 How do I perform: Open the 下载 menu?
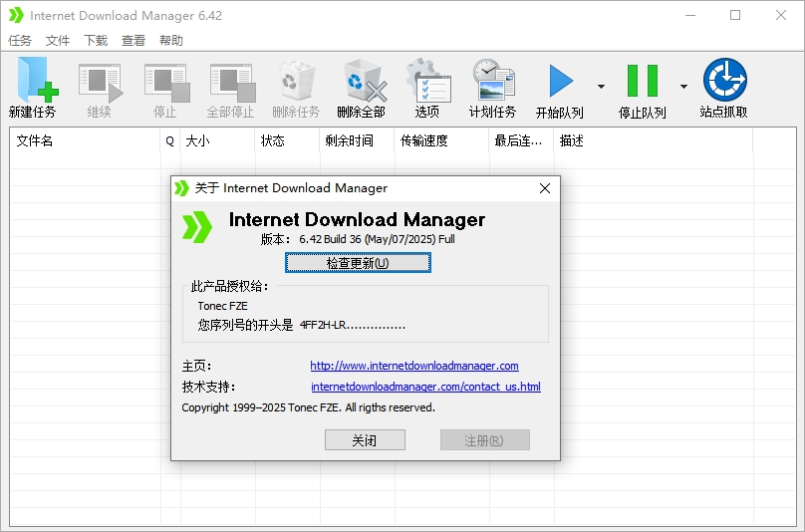pos(96,41)
